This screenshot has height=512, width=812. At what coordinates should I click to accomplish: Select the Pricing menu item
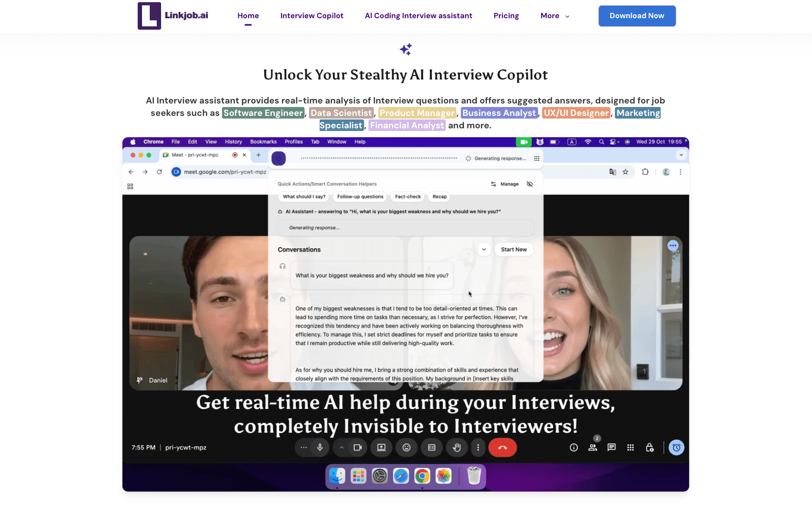pos(506,16)
